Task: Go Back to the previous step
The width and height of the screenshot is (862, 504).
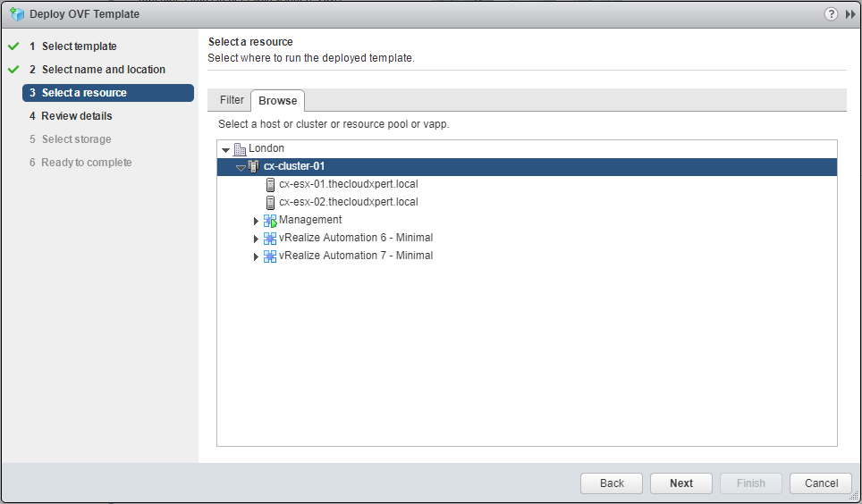Action: tap(612, 483)
